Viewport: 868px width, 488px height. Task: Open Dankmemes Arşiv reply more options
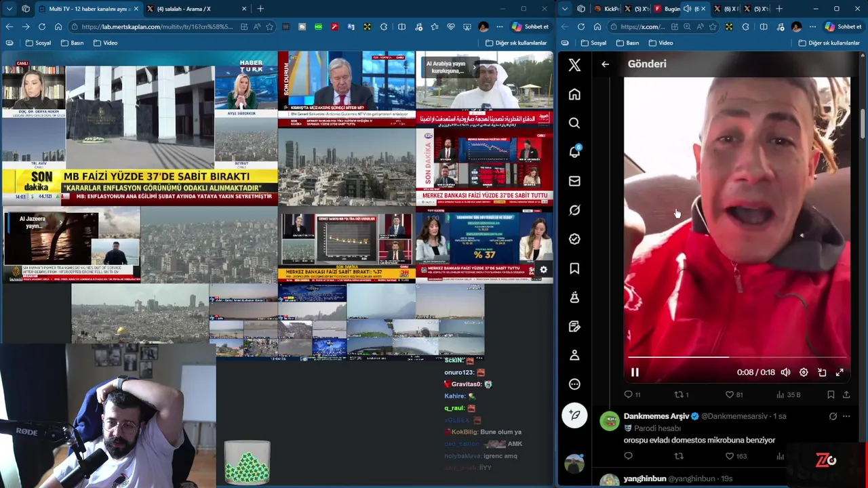pos(846,416)
